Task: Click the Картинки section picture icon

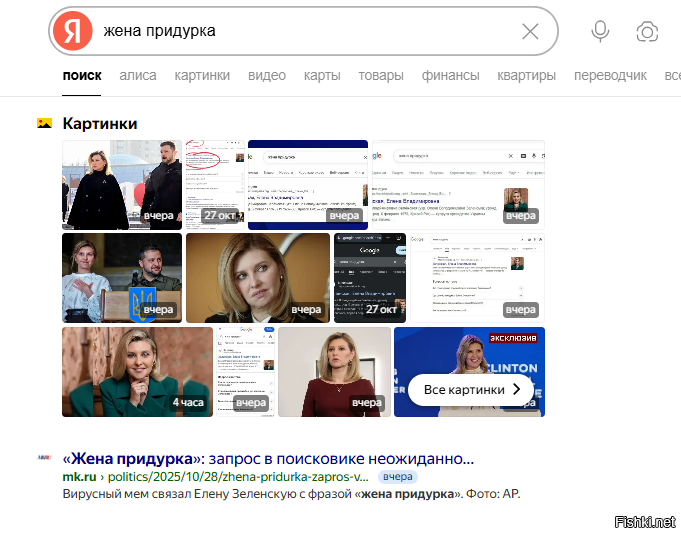Action: point(44,123)
